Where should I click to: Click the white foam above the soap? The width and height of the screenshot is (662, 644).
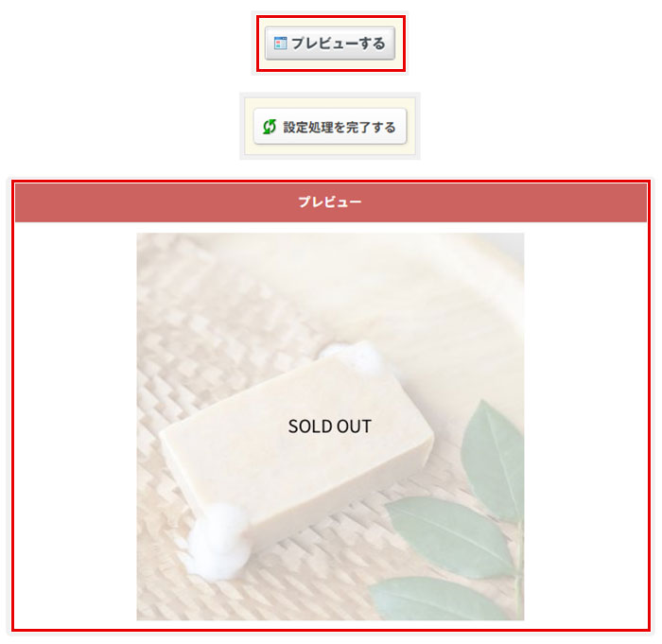point(351,358)
